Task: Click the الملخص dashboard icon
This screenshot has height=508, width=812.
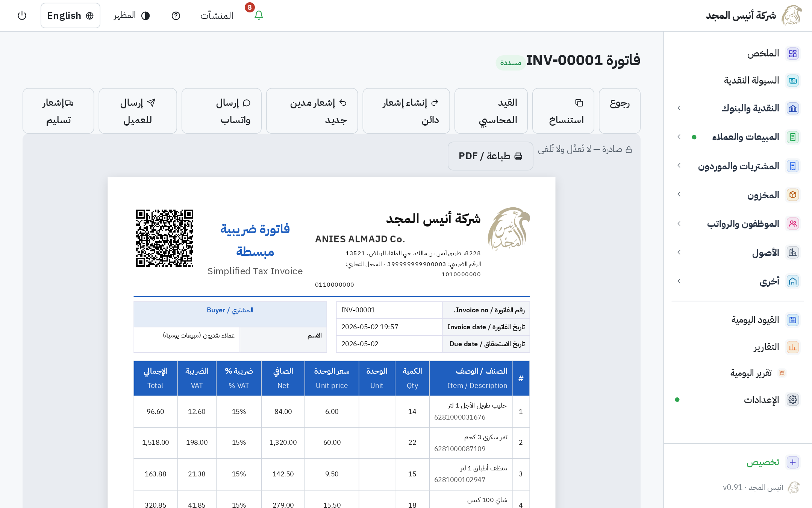Action: (793, 53)
